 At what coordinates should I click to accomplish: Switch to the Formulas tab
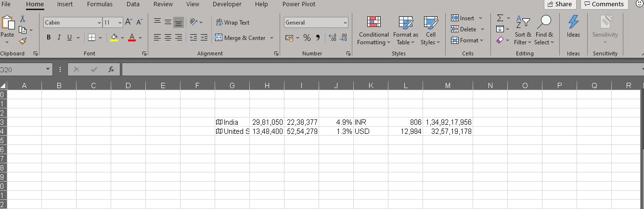pos(100,4)
